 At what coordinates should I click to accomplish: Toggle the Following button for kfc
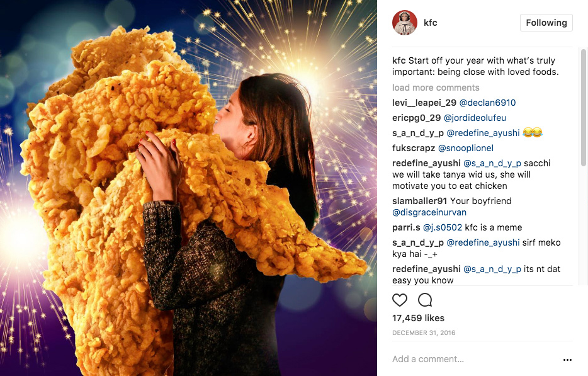coord(546,23)
